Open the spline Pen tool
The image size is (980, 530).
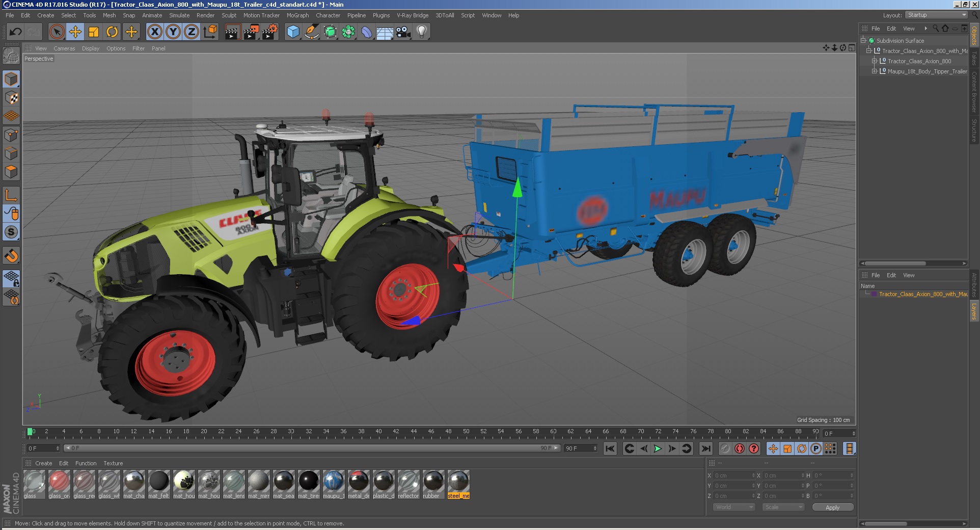311,32
